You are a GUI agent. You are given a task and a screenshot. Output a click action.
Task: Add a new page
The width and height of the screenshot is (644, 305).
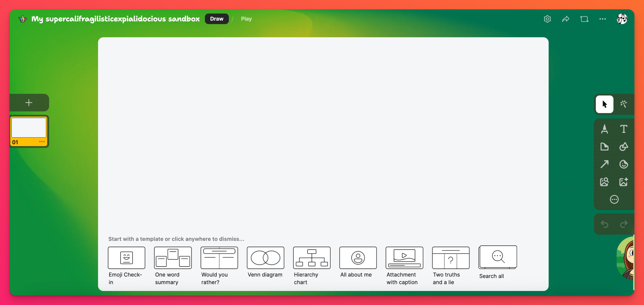point(29,103)
